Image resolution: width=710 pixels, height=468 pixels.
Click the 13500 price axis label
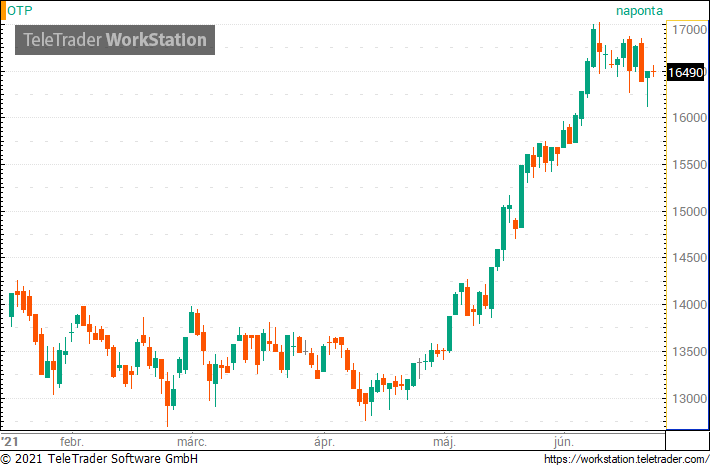point(689,352)
